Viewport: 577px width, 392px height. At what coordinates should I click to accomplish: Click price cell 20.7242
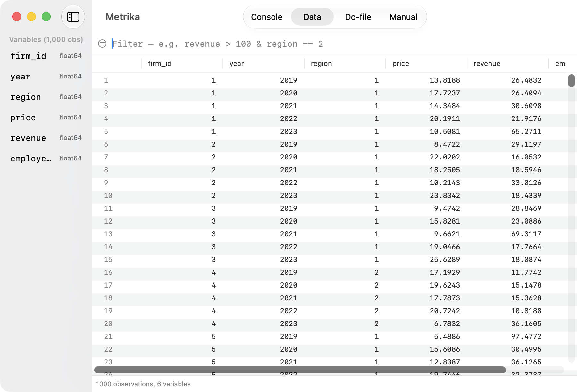[x=445, y=311]
